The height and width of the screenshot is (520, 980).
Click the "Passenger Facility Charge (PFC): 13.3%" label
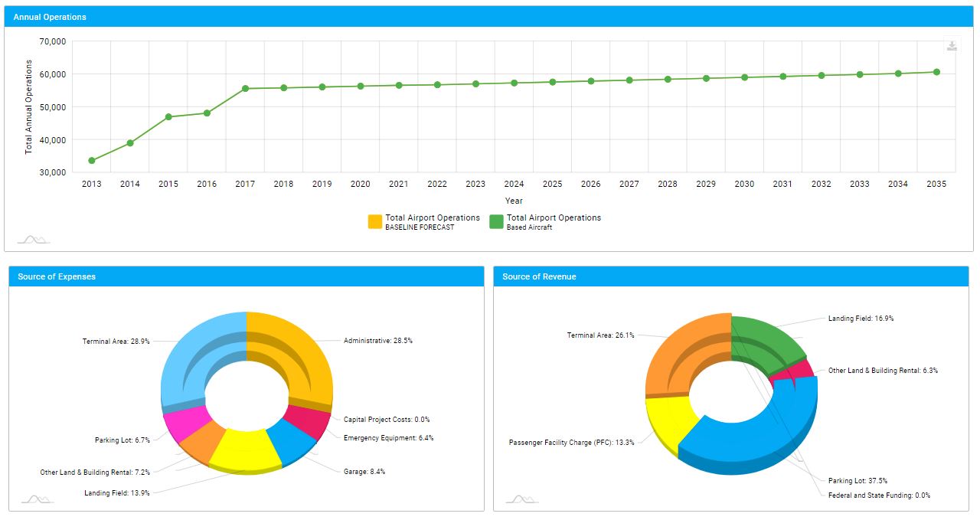(x=571, y=443)
